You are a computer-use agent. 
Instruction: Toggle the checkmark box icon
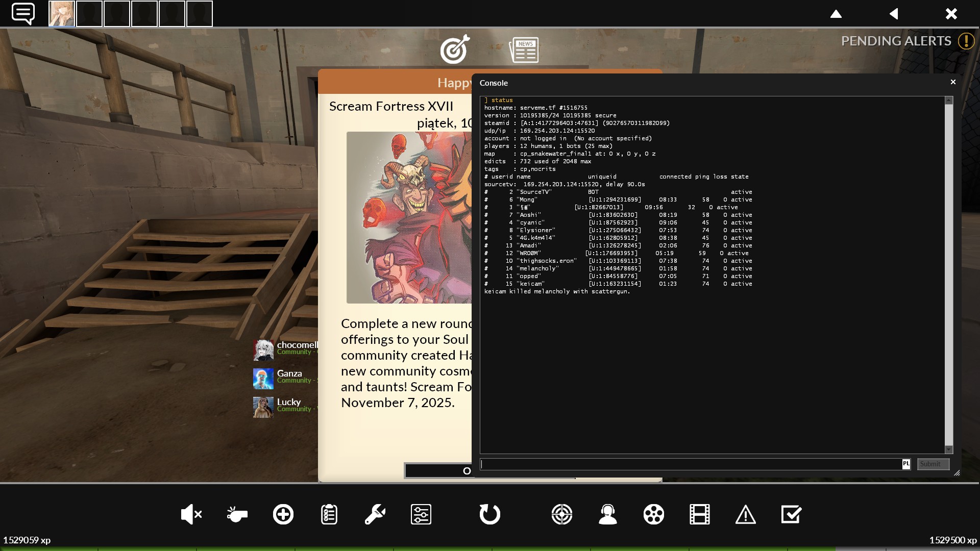pos(792,514)
